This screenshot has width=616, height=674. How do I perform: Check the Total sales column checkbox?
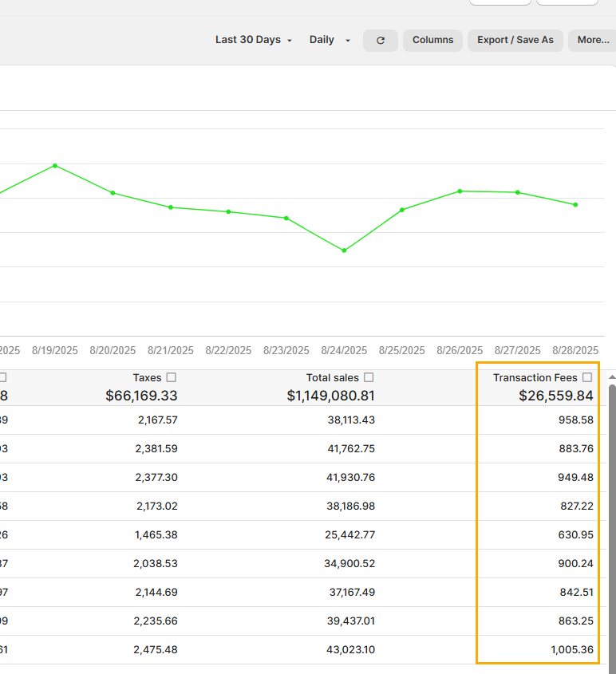point(369,377)
